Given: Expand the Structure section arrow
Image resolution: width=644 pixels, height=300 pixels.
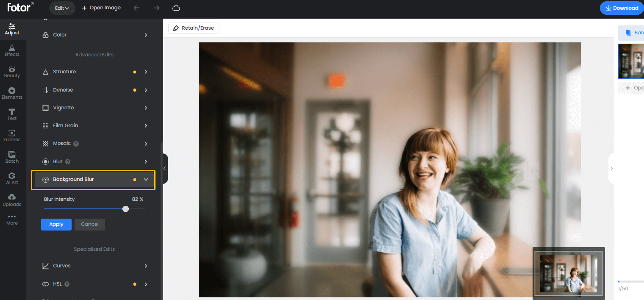Looking at the screenshot, I should [146, 72].
